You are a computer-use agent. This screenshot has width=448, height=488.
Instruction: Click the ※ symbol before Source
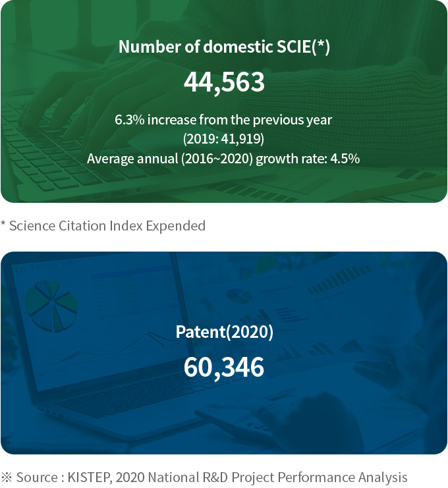pyautogui.click(x=7, y=477)
